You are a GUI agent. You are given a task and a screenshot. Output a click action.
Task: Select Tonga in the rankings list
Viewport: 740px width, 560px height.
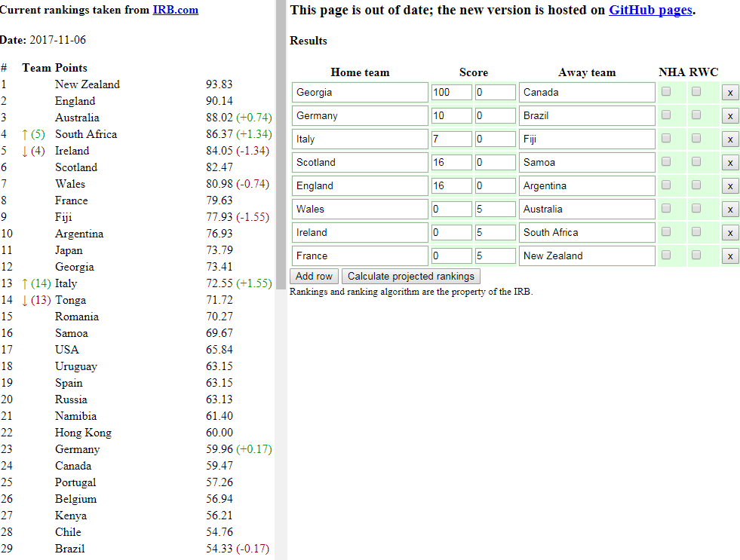coord(70,300)
